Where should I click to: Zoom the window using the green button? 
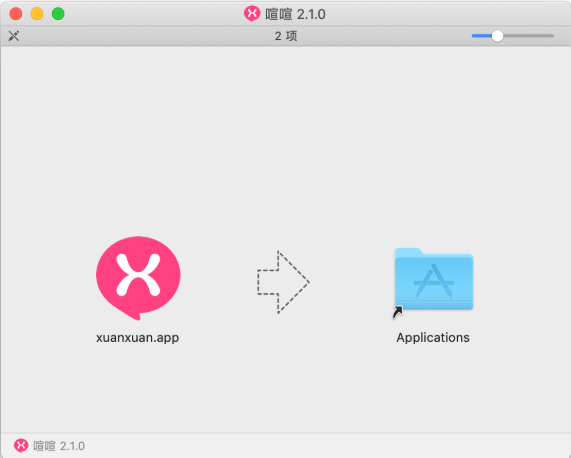(58, 14)
